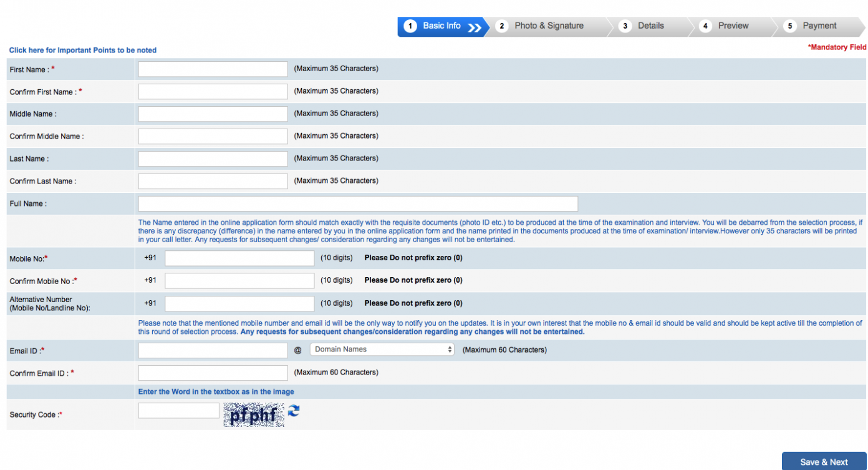Focus the Confirm Email ID field
The image size is (868, 470).
click(x=213, y=373)
